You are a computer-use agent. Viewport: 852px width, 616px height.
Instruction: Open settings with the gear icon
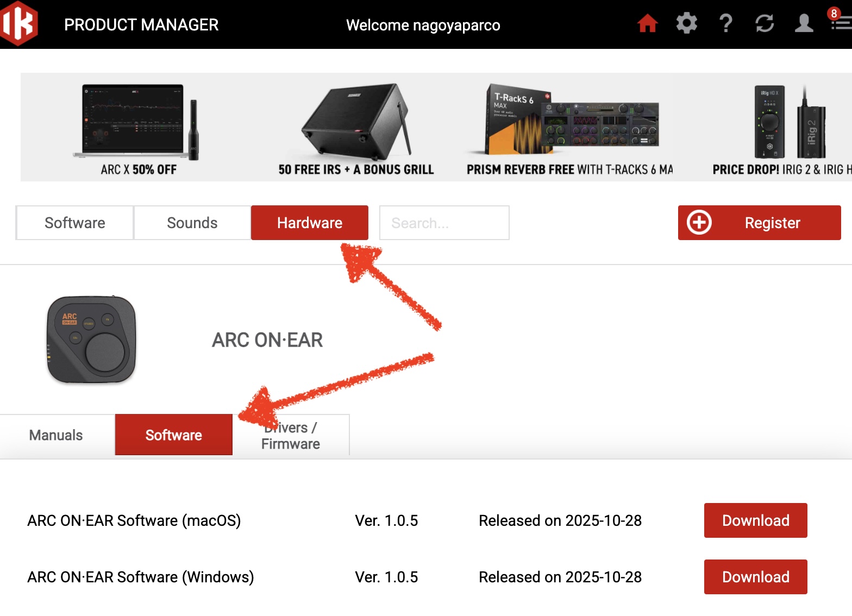click(686, 23)
